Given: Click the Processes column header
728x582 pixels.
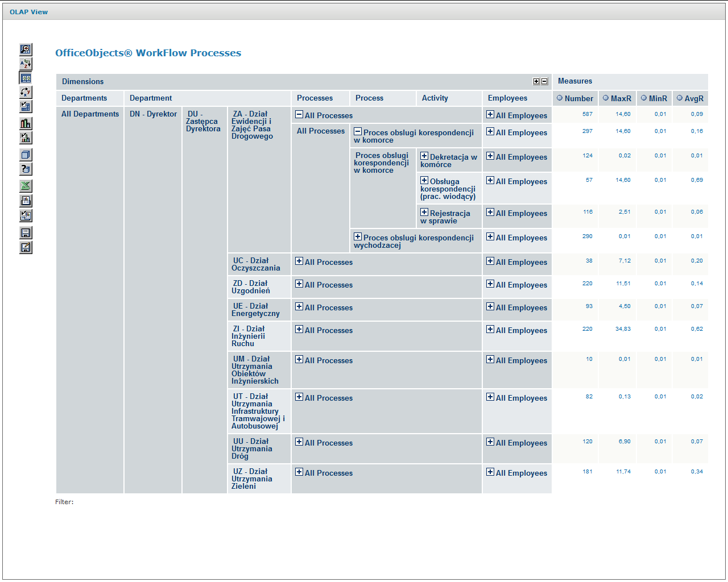Looking at the screenshot, I should click(x=315, y=98).
